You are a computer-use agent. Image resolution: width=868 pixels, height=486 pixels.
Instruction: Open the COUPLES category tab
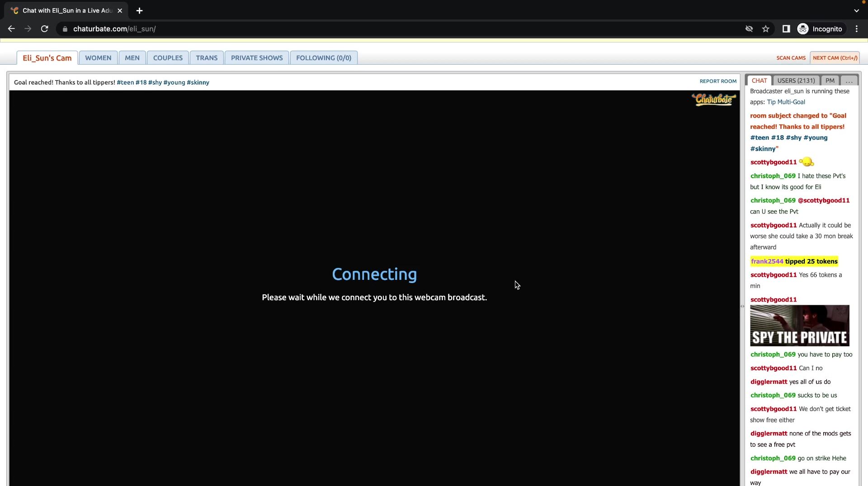[168, 58]
